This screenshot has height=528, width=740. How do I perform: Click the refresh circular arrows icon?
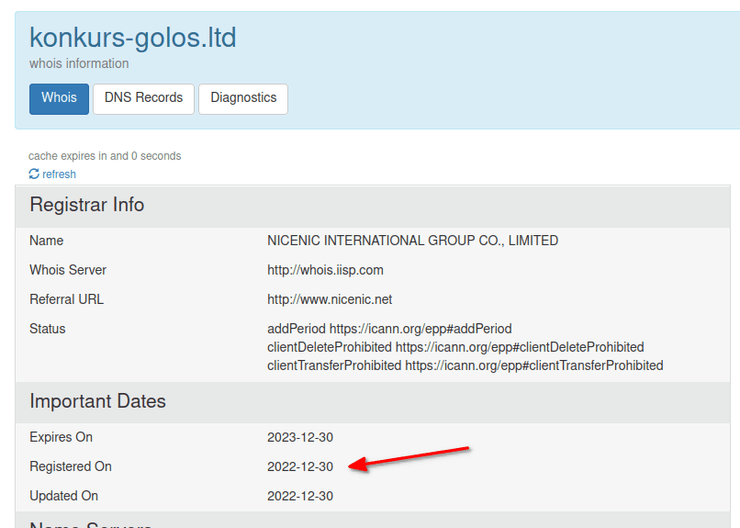34,174
